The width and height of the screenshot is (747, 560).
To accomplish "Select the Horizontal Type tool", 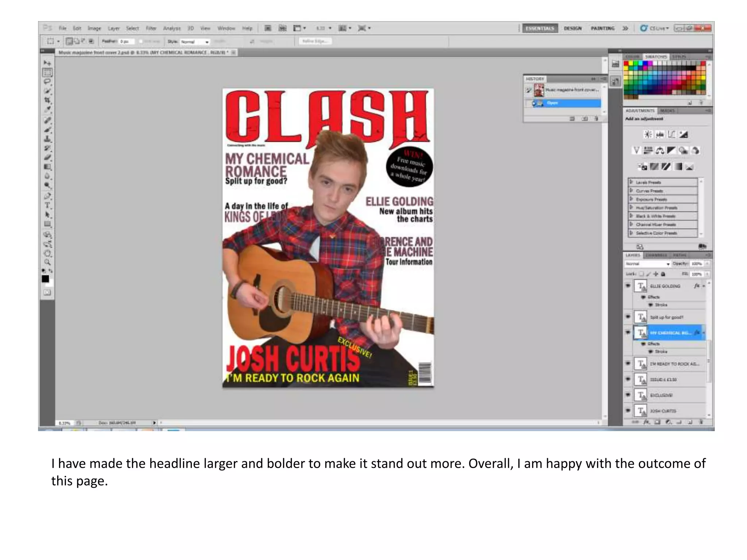I will point(47,205).
